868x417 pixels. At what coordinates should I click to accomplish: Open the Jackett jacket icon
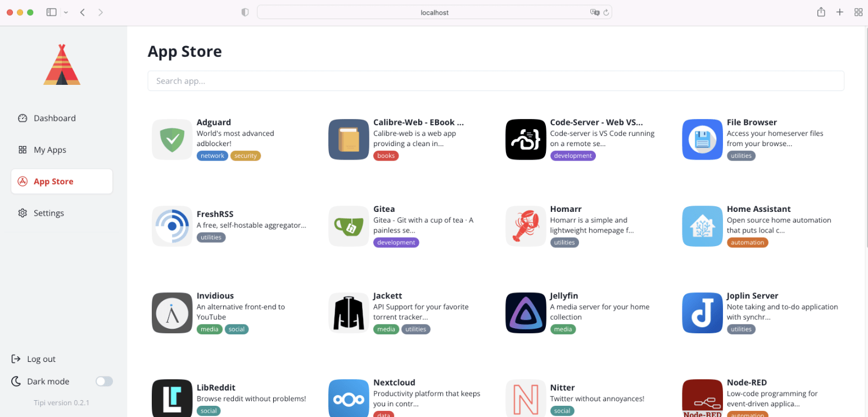[349, 313]
